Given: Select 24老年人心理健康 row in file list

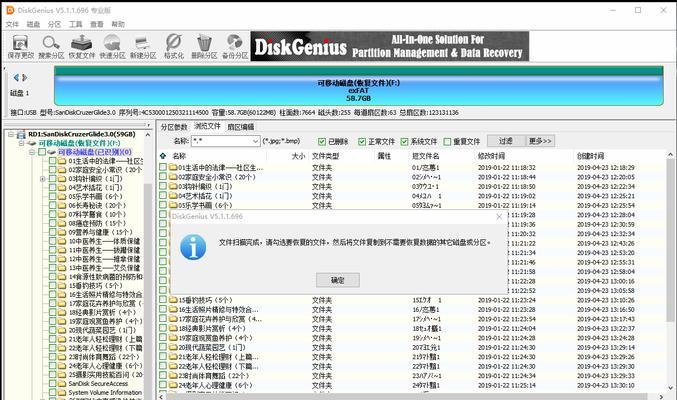Looking at the screenshot, I should (x=412, y=385).
